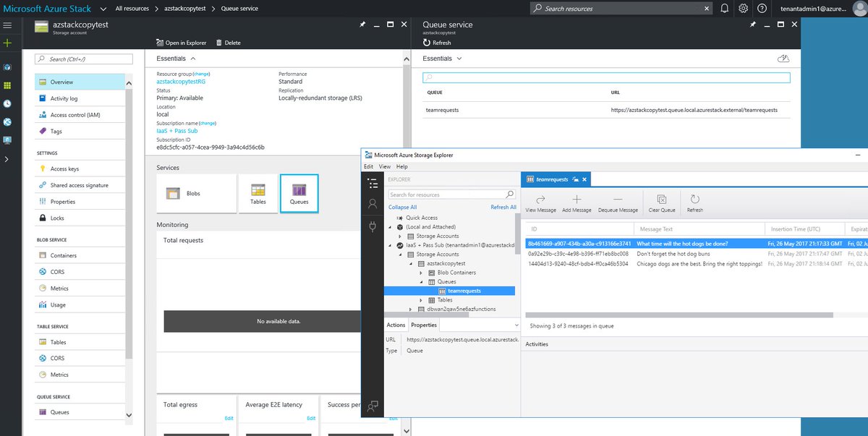Click the cloud icon in Queue service blade
Screen dimensions: 868x436
click(x=783, y=59)
